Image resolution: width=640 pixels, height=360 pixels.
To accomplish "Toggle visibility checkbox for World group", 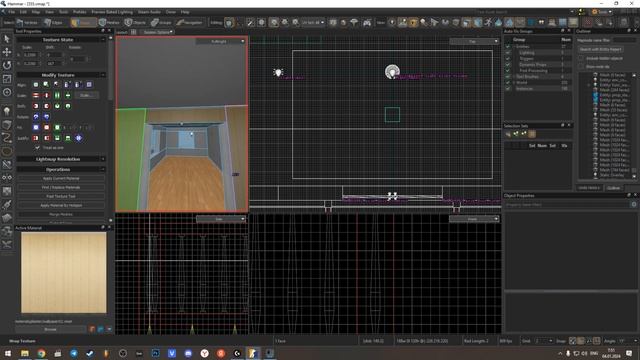I will click(x=508, y=82).
